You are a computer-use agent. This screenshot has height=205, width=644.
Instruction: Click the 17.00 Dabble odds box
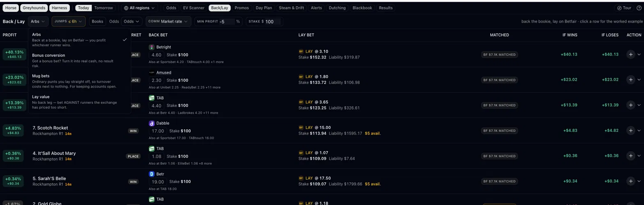pyautogui.click(x=158, y=131)
